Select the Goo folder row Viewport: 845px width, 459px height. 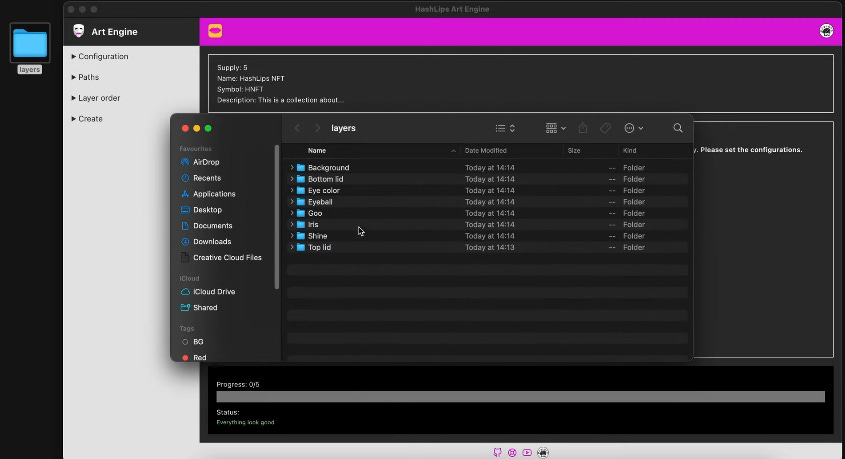coord(488,213)
